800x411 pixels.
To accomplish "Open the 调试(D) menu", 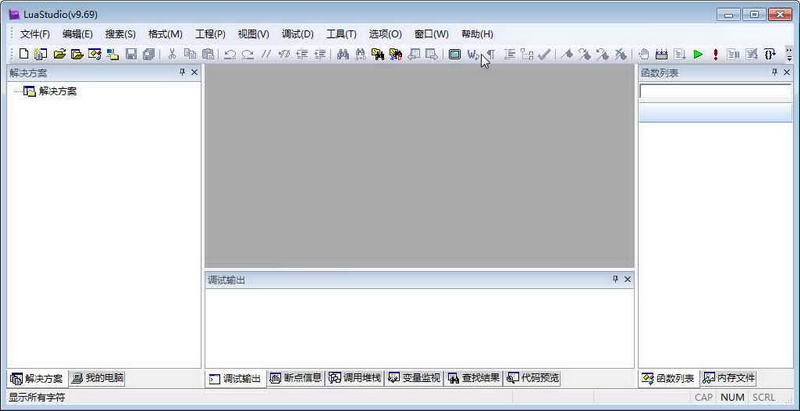I will coord(297,34).
